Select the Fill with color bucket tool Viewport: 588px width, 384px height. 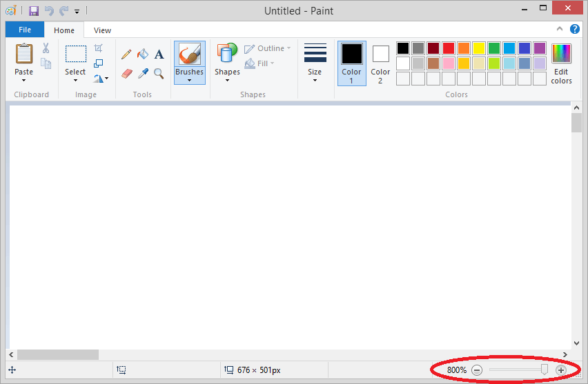(x=143, y=54)
